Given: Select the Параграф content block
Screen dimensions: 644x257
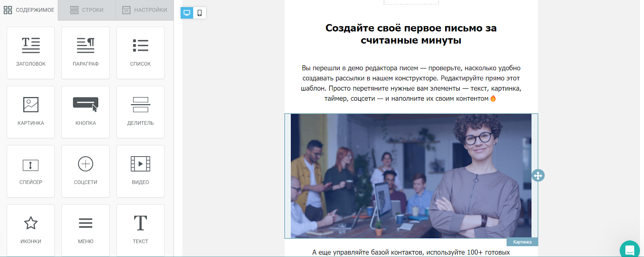Looking at the screenshot, I should point(85,53).
